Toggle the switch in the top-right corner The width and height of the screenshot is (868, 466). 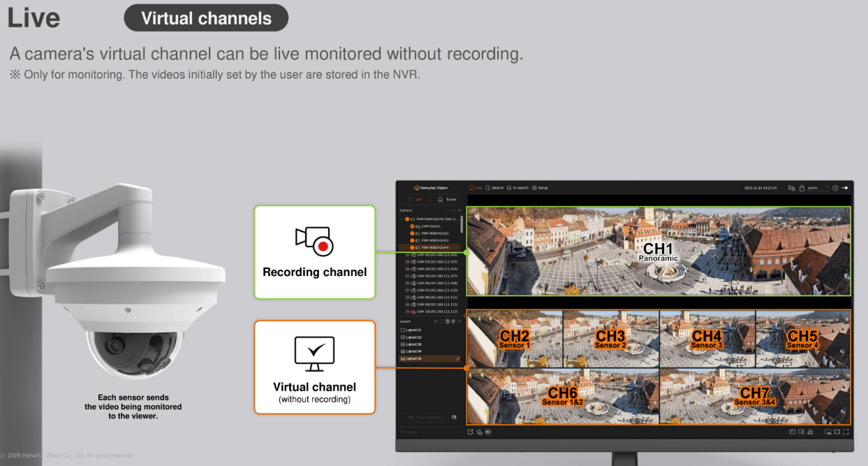click(x=845, y=188)
